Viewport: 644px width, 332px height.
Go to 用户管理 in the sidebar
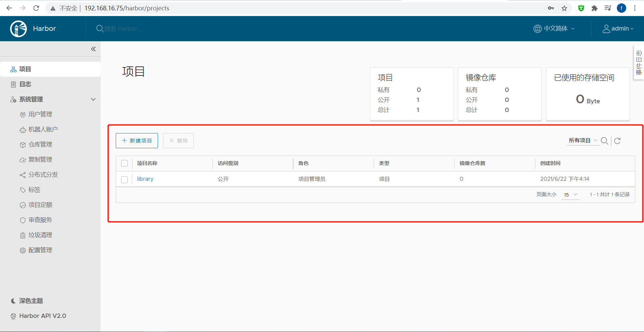40,114
